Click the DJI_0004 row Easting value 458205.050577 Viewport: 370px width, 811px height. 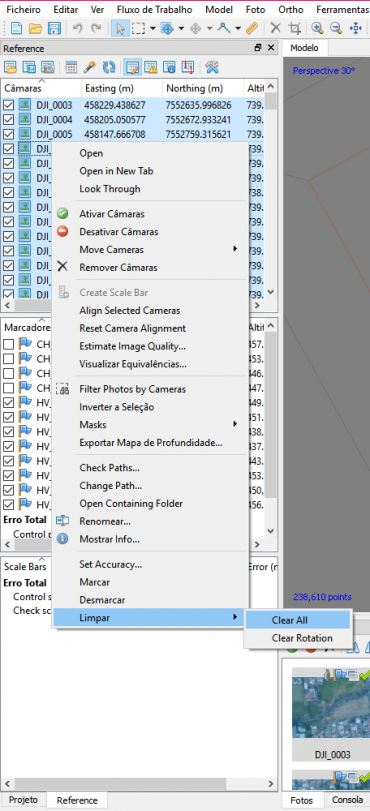(x=115, y=120)
